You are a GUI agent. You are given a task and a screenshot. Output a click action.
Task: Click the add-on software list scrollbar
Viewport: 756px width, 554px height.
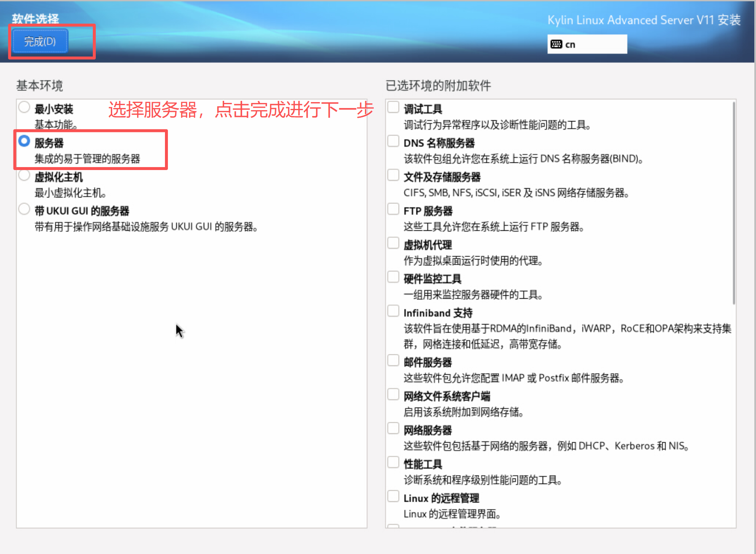[x=734, y=203]
